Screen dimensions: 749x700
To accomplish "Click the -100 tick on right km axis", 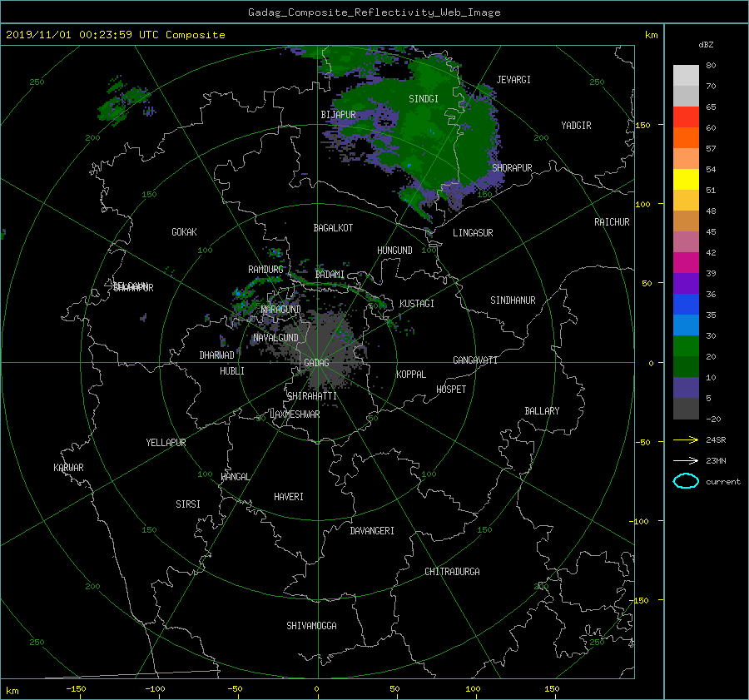I will pos(641,521).
